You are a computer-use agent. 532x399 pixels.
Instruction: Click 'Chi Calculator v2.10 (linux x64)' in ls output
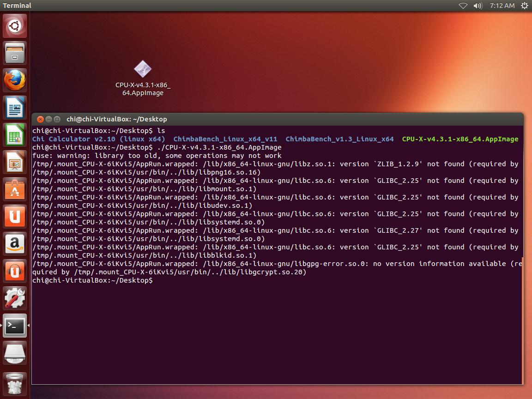(98, 139)
